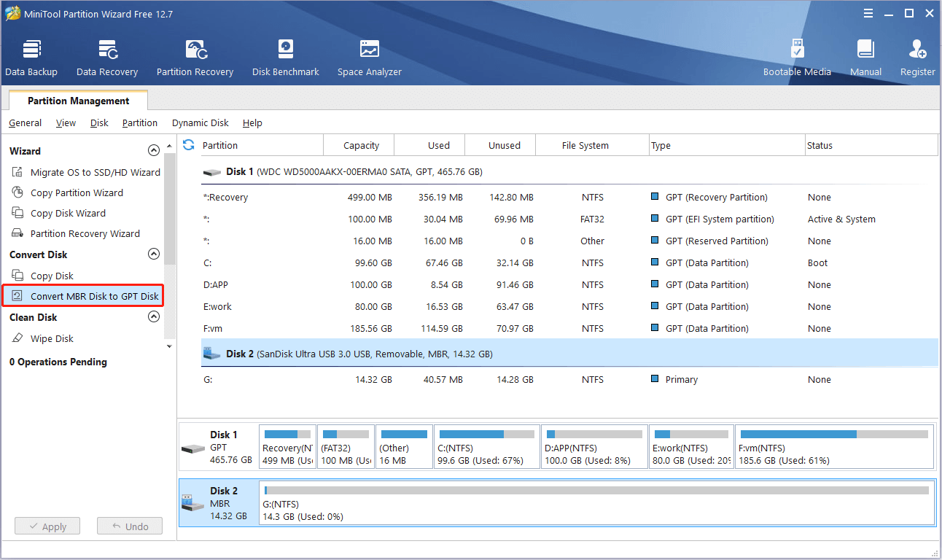Select the D:APP(NTFS) block in disk map
The height and width of the screenshot is (560, 942).
pyautogui.click(x=594, y=446)
